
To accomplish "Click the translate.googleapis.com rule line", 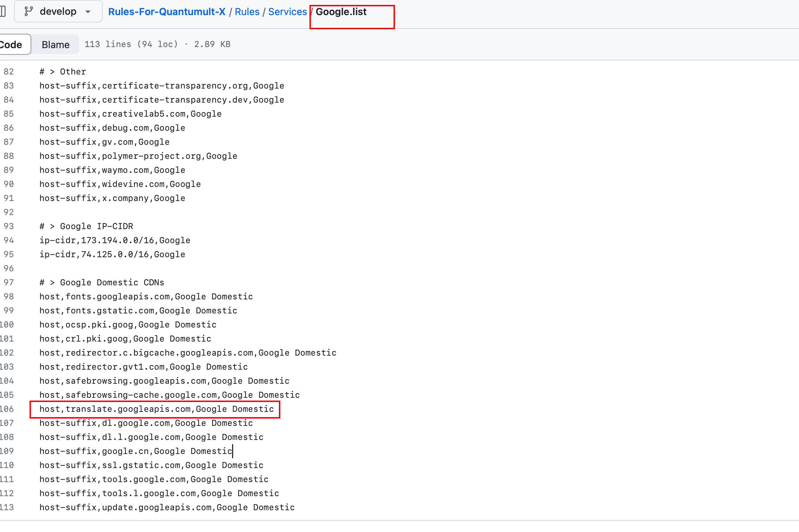I will pyautogui.click(x=156, y=409).
